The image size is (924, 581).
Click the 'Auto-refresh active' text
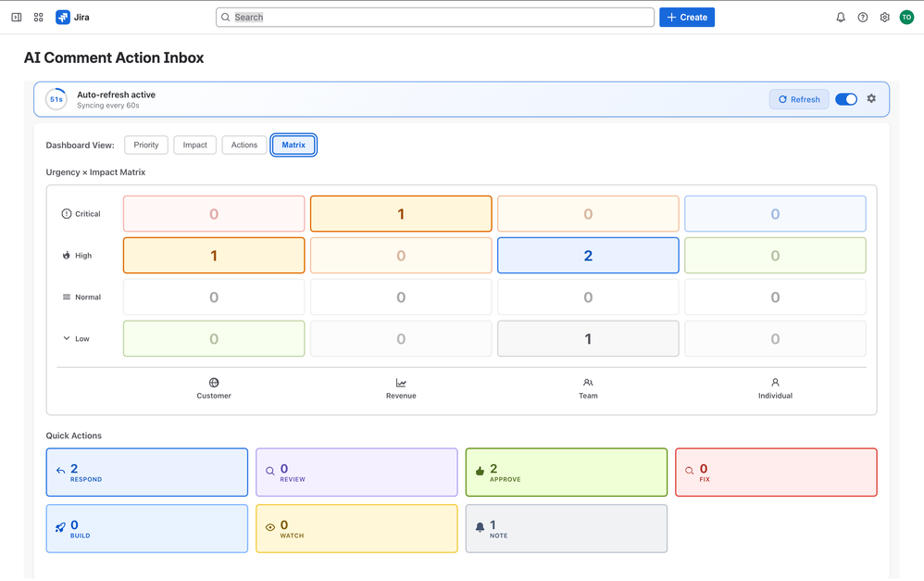[x=116, y=95]
